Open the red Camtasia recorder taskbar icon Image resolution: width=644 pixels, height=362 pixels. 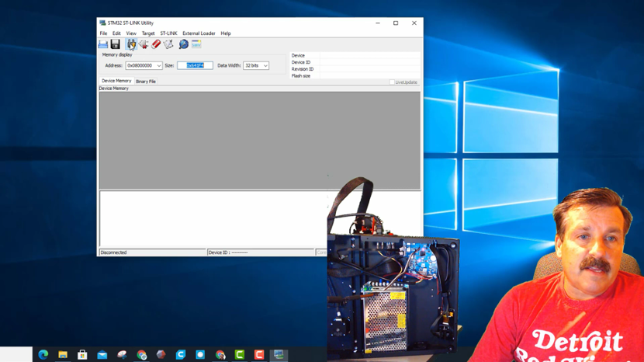point(259,354)
